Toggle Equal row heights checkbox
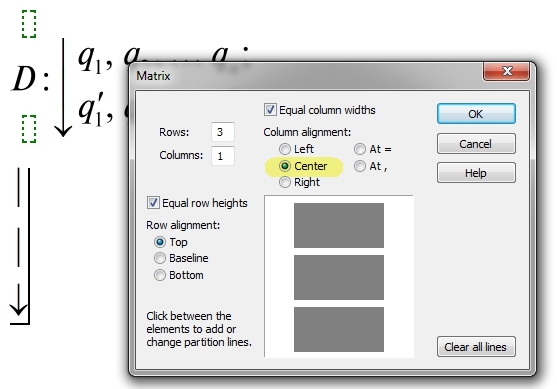This screenshot has width=557, height=389. [x=153, y=203]
